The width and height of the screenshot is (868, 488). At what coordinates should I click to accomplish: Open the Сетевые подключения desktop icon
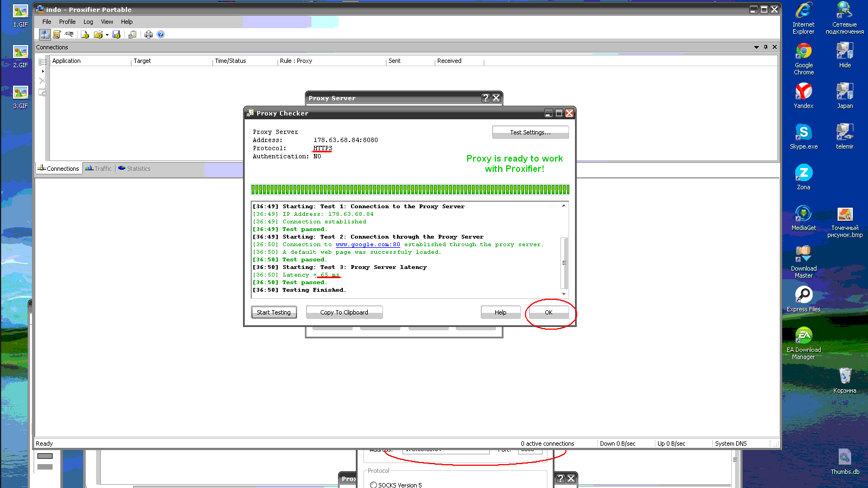(845, 18)
